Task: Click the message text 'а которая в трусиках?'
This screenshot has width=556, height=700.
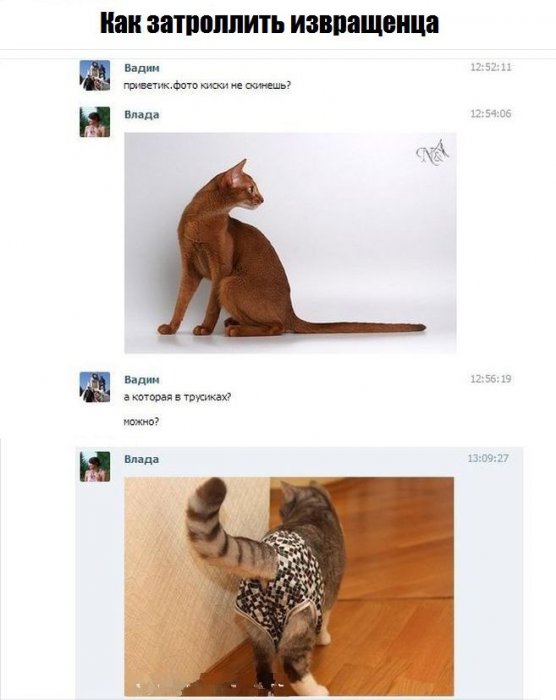Action: (177, 397)
